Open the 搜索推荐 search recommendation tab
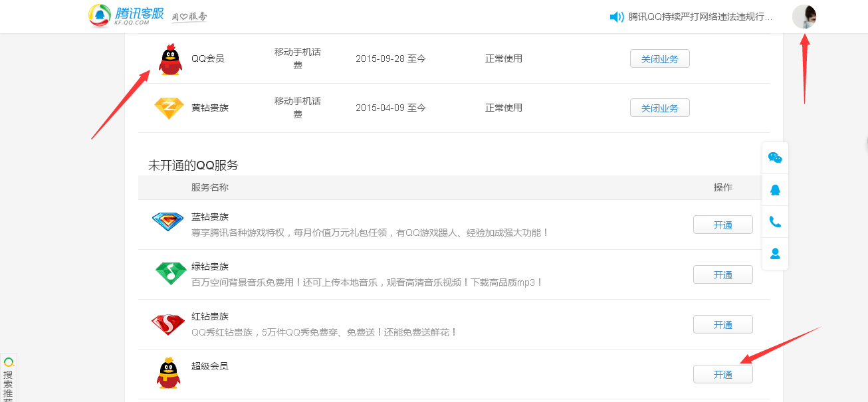Viewport: 868px width, 402px height. coord(8,379)
